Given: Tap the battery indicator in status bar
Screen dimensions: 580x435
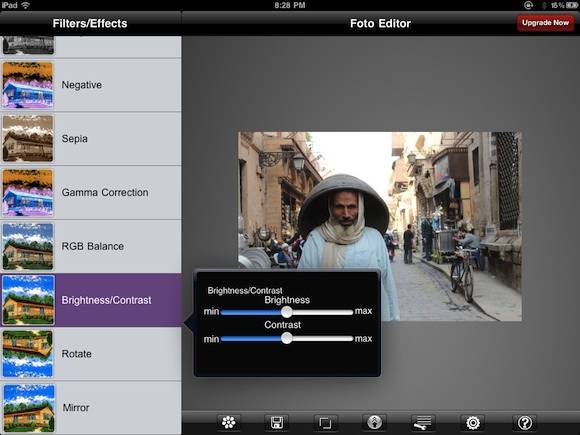Looking at the screenshot, I should [571, 5].
